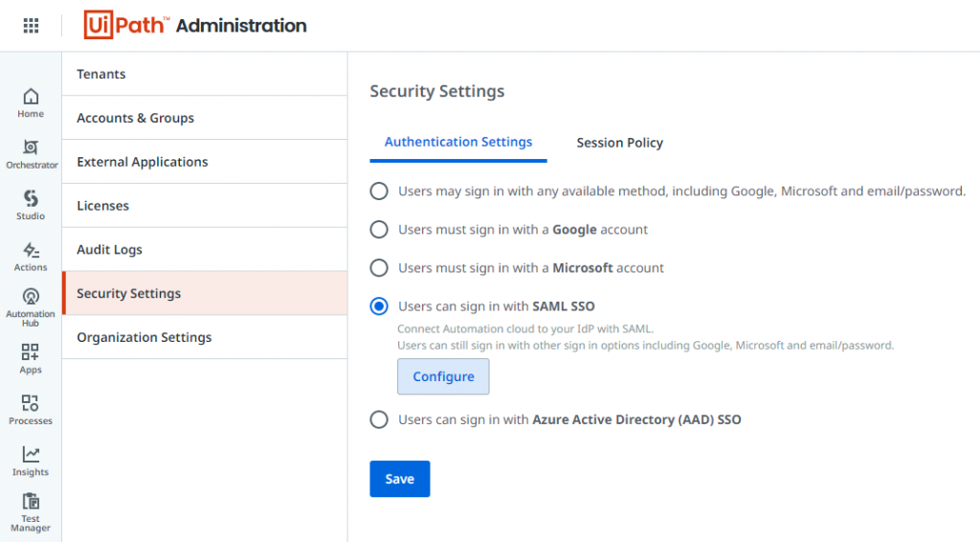Screen dimensions: 980x542
Task: Open Test Manager from the sidebar
Action: click(31, 512)
